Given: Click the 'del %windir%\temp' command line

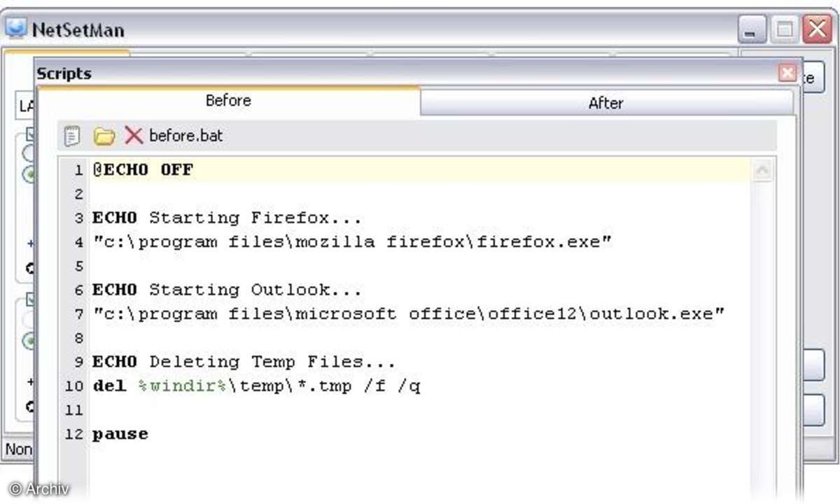Looking at the screenshot, I should pos(256,386).
